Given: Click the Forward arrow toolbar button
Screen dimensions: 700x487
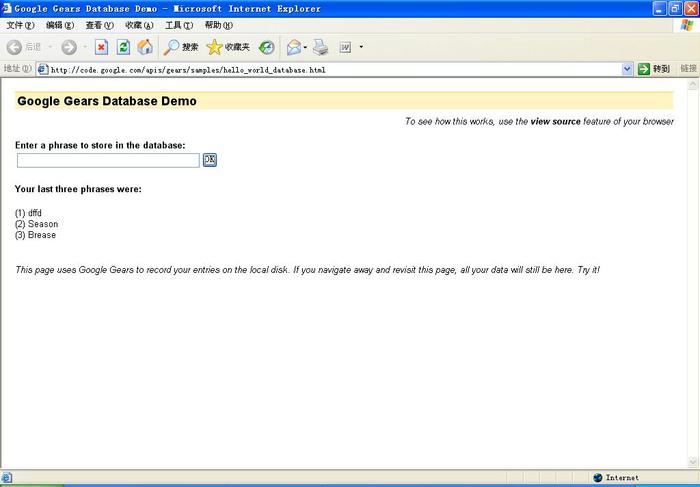Looking at the screenshot, I should 69,47.
